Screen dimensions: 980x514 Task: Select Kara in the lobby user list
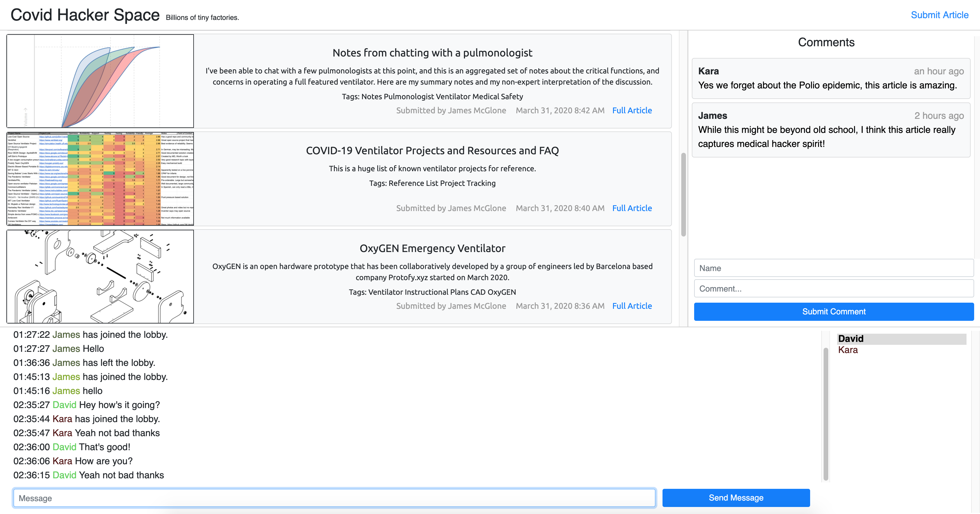click(x=848, y=350)
